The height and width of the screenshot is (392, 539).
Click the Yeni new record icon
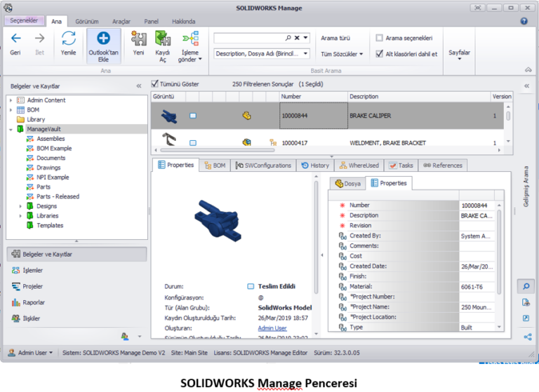click(x=139, y=39)
